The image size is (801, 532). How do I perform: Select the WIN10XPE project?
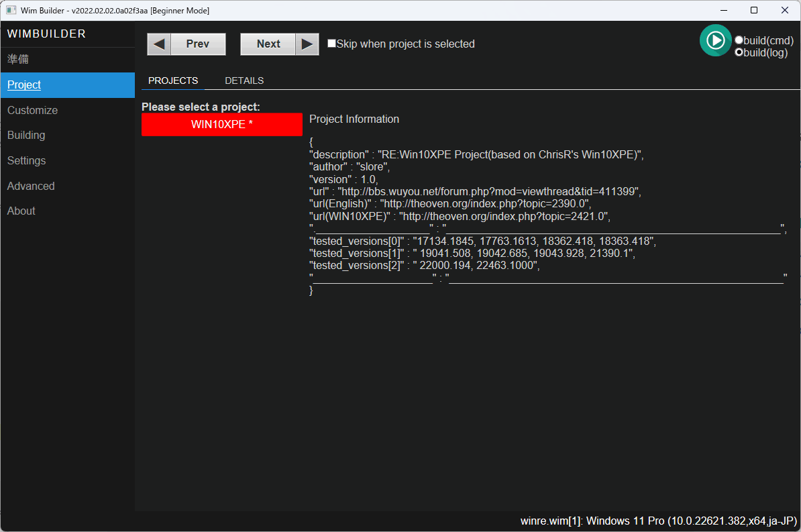pyautogui.click(x=221, y=124)
